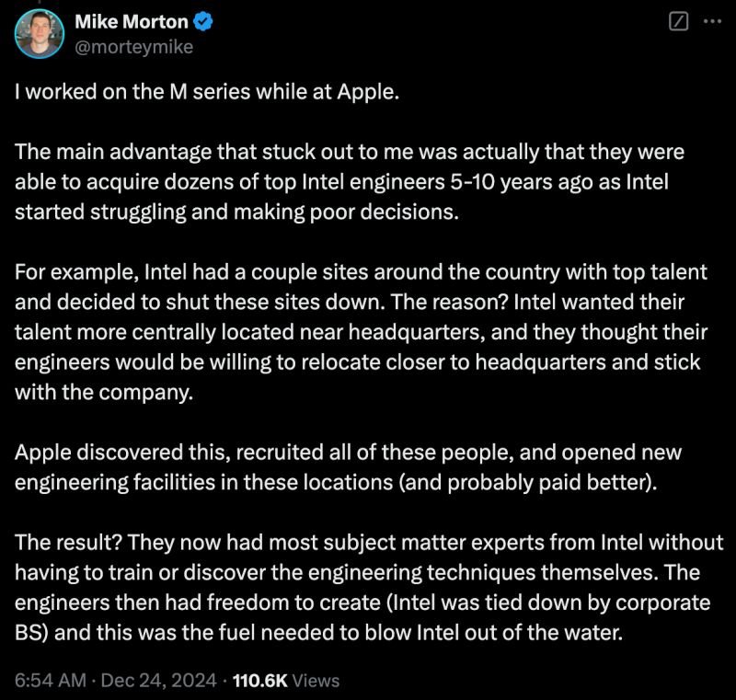
Task: Open the @morteymike handle link
Action: coord(133,47)
